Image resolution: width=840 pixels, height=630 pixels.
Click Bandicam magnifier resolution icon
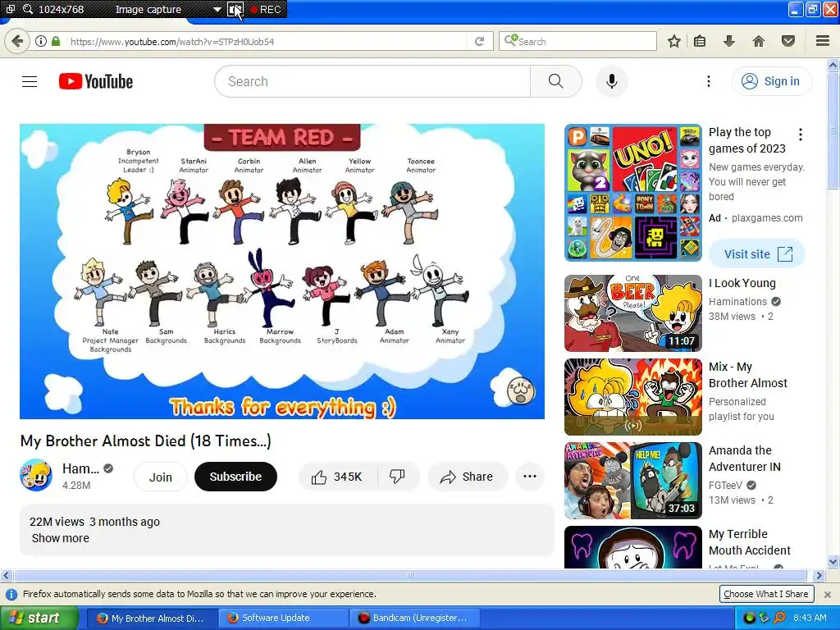tap(28, 9)
